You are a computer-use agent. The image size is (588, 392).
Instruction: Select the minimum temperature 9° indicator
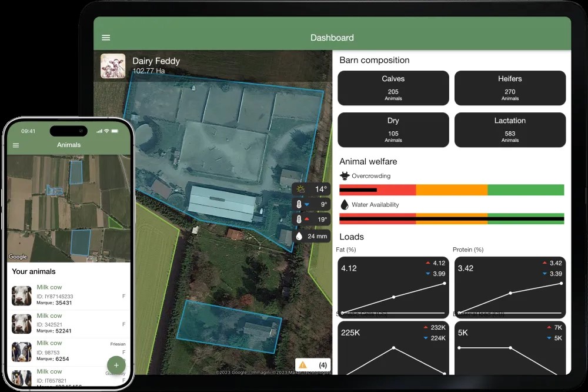pyautogui.click(x=312, y=205)
